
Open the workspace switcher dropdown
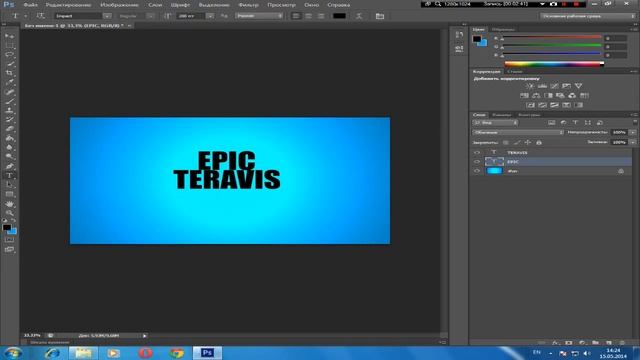[587, 16]
